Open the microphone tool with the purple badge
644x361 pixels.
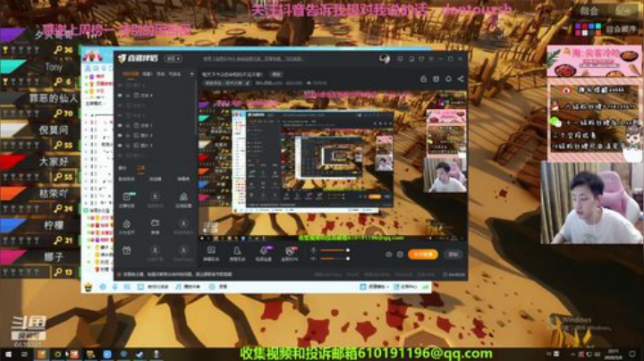tap(264, 254)
